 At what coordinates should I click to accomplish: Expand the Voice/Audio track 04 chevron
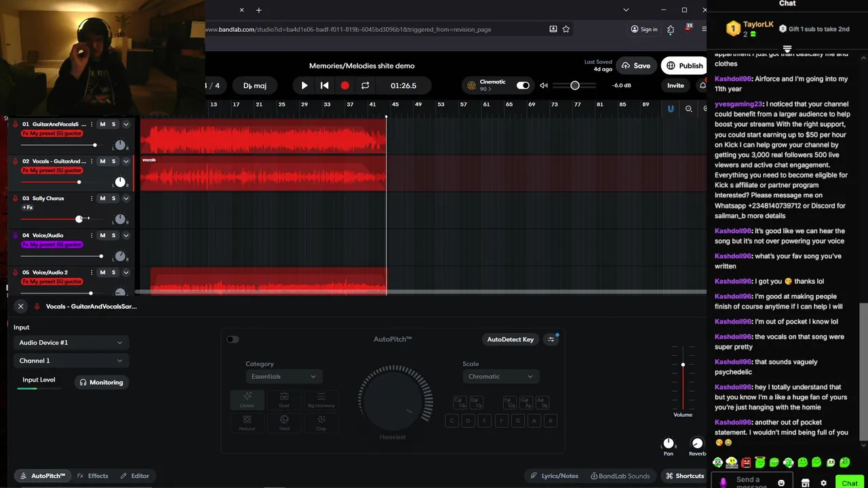125,235
